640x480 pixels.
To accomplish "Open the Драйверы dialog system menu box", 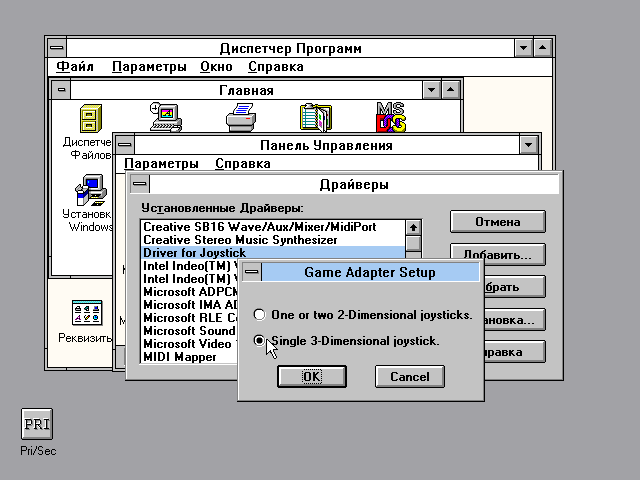I will click(x=140, y=184).
